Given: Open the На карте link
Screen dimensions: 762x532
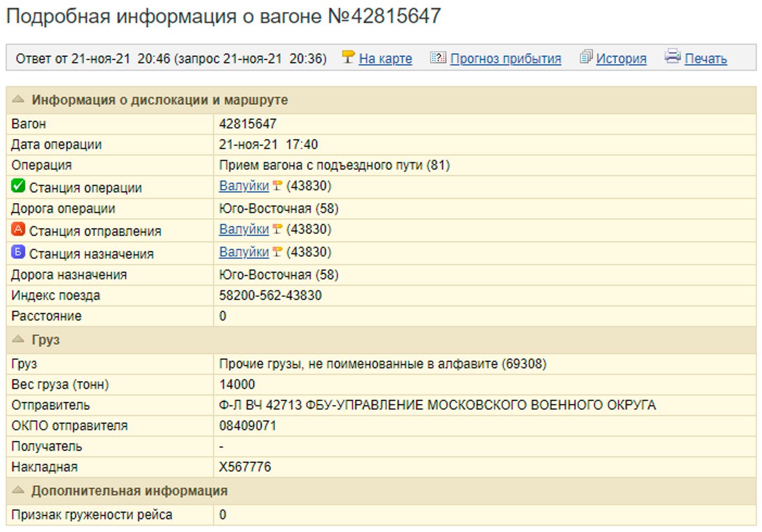Looking at the screenshot, I should tap(385, 59).
